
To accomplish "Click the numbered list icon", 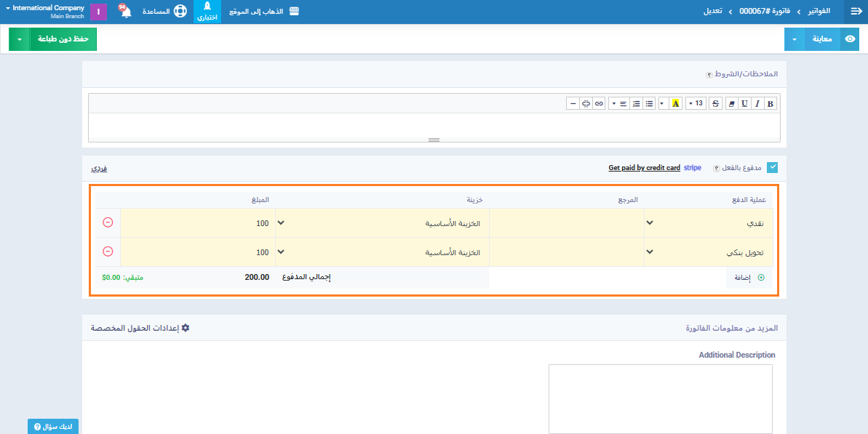I will click(637, 104).
